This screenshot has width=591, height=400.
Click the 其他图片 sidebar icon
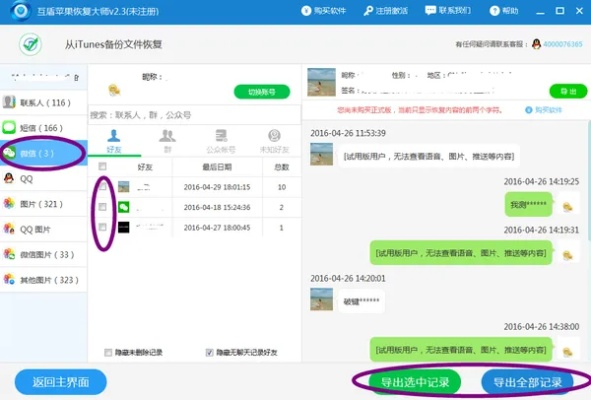(9, 279)
